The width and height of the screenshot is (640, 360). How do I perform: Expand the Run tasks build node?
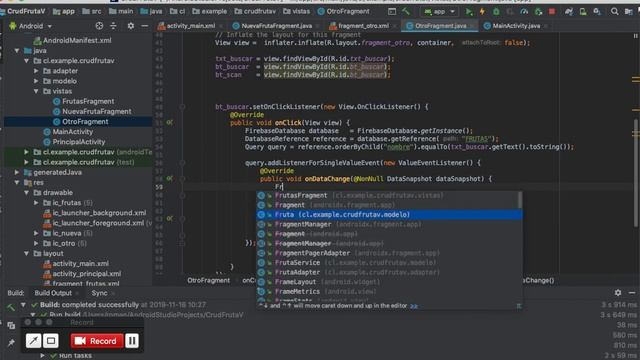click(x=42, y=356)
